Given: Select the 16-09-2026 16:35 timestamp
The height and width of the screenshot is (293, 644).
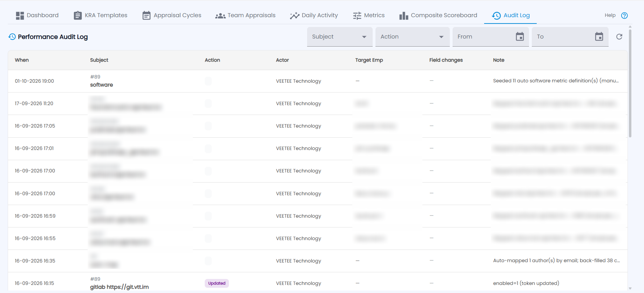Looking at the screenshot, I should [35, 261].
